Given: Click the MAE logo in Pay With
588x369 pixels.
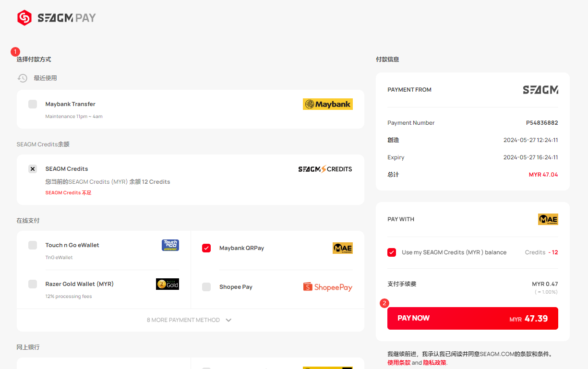Looking at the screenshot, I should pos(548,219).
